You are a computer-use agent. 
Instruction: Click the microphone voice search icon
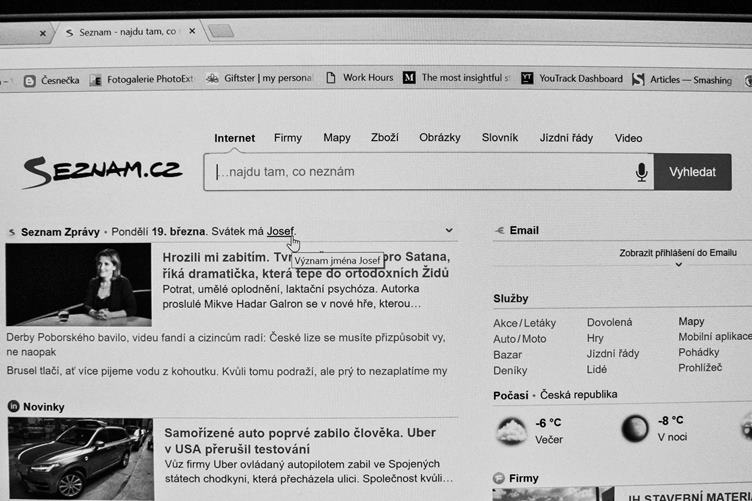[x=641, y=172]
